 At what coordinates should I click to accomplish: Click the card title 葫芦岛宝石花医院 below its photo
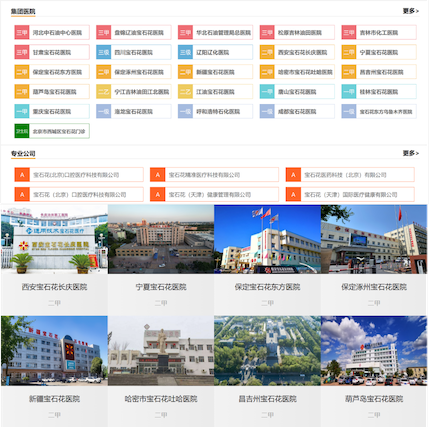click(x=374, y=399)
